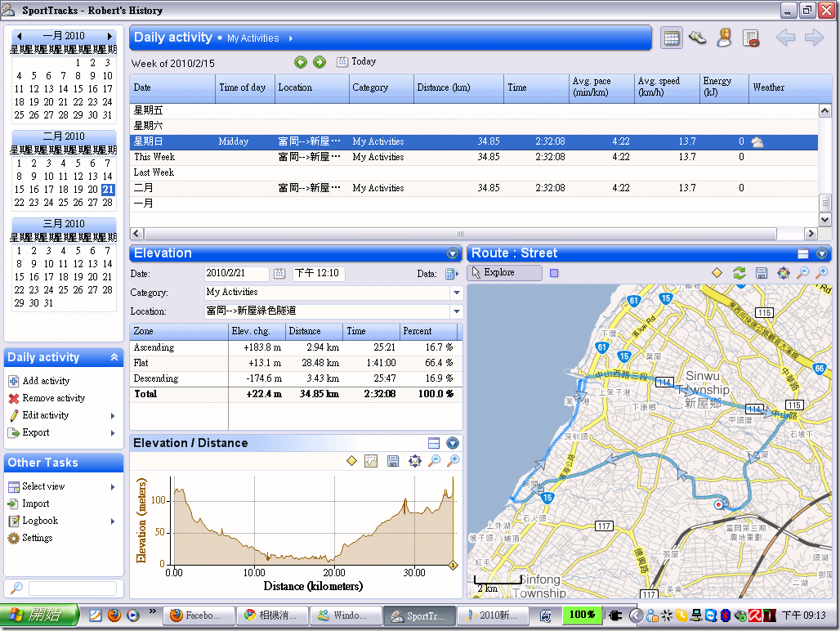This screenshot has height=631, width=840.
Task: Show previous week with green left arrow
Action: (301, 63)
